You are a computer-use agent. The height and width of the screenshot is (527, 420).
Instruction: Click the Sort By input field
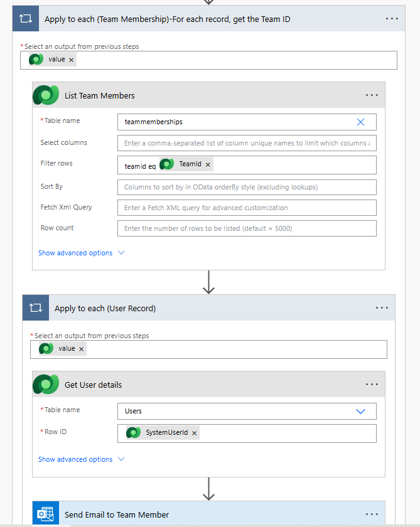247,187
